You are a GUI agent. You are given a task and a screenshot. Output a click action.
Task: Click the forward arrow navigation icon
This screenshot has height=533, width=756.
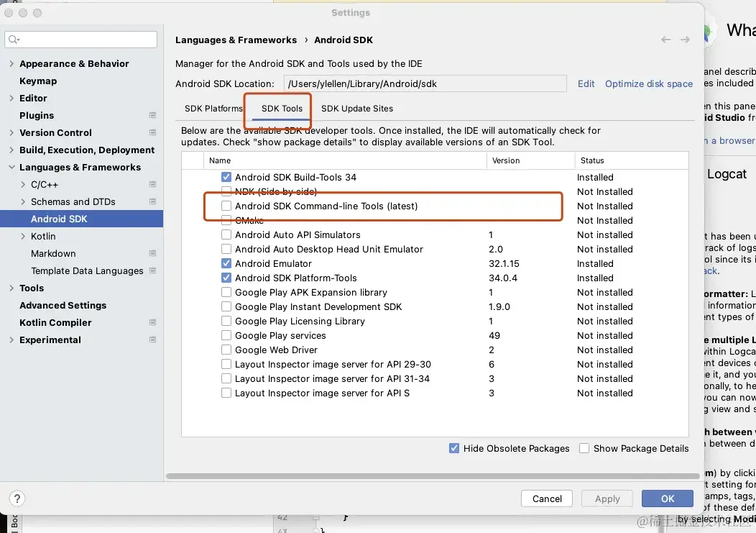pyautogui.click(x=685, y=40)
